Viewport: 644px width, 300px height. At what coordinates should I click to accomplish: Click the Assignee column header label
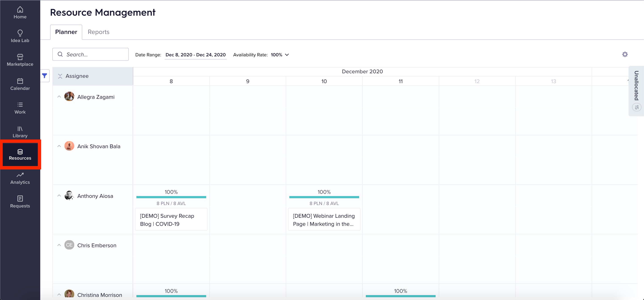(77, 76)
